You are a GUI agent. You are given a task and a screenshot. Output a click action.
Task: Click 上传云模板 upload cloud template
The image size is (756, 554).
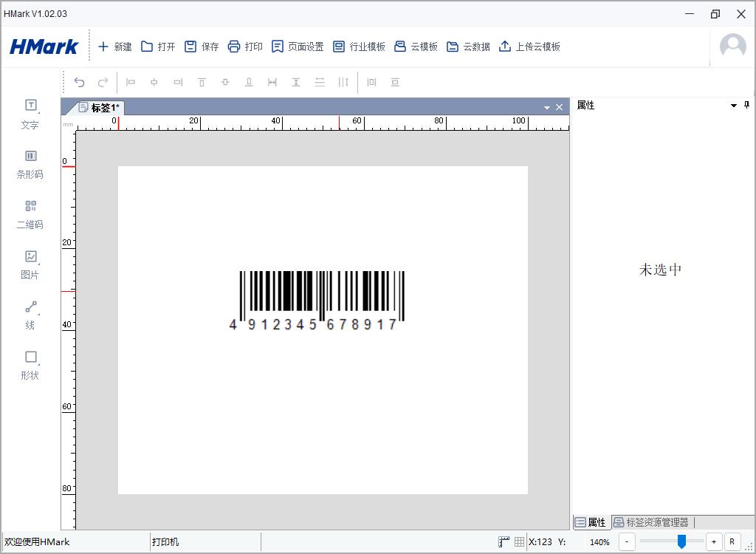pyautogui.click(x=529, y=47)
